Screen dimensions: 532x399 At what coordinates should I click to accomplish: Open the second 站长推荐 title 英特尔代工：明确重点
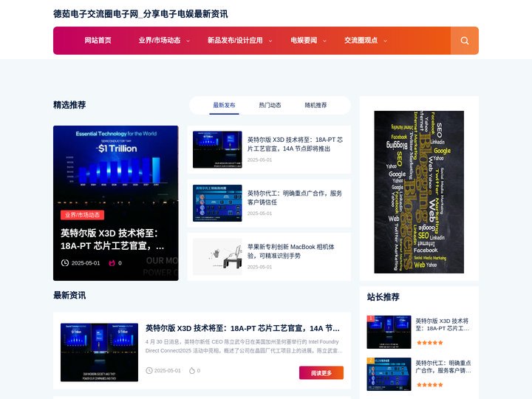[x=443, y=366]
